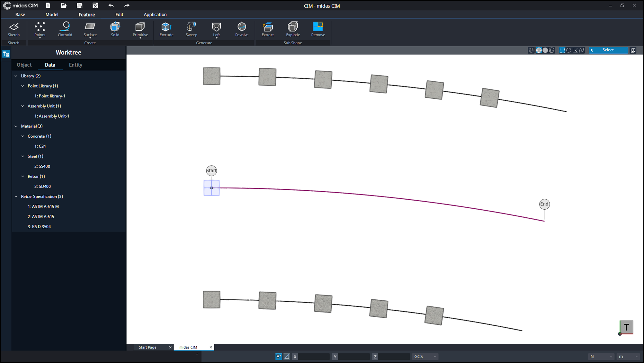The width and height of the screenshot is (644, 363).
Task: Click the Y coordinate input field
Action: point(354,357)
